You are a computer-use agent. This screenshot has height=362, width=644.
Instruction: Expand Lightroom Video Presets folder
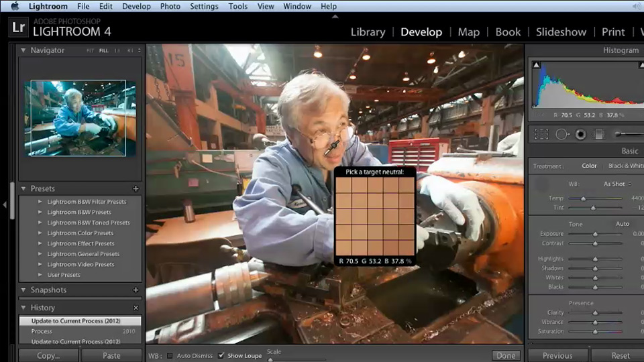pos(40,264)
